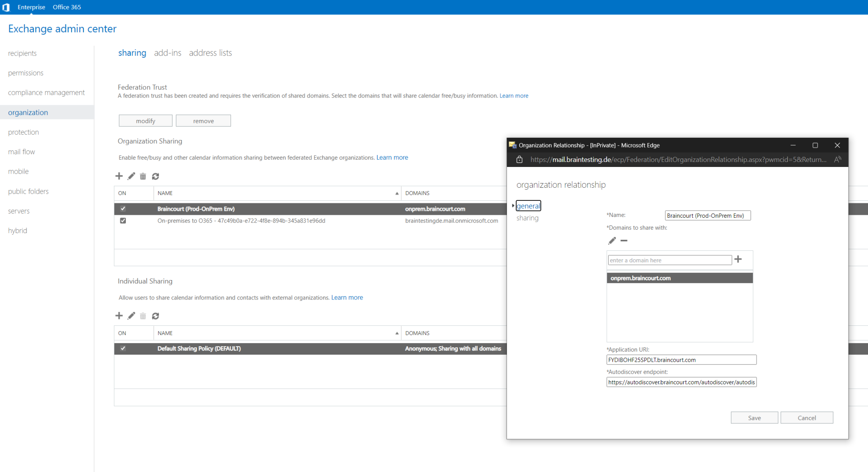This screenshot has width=868, height=472.
Task: Click the modify federation trust button
Action: 145,121
